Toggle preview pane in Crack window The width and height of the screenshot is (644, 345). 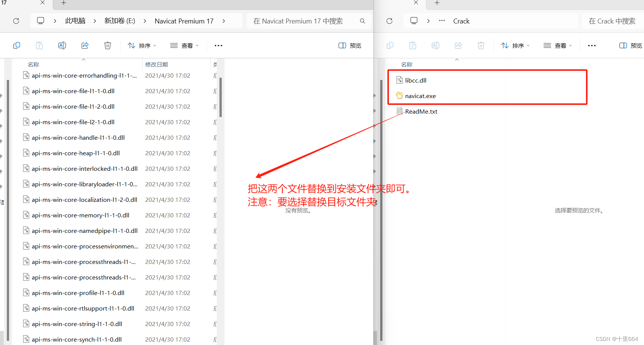(631, 45)
